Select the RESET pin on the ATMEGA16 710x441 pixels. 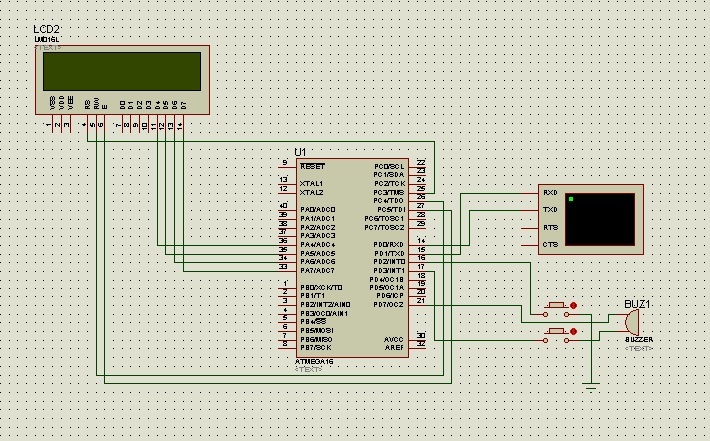[312, 167]
